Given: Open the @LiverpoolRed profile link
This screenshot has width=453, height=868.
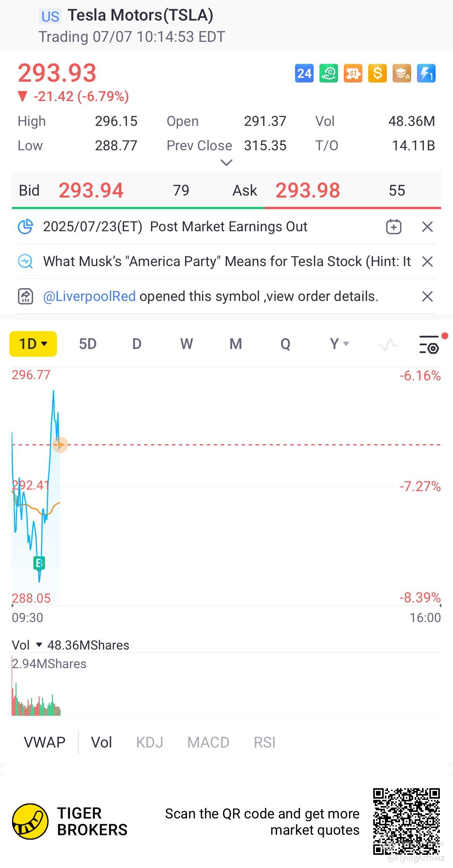Looking at the screenshot, I should 89,296.
